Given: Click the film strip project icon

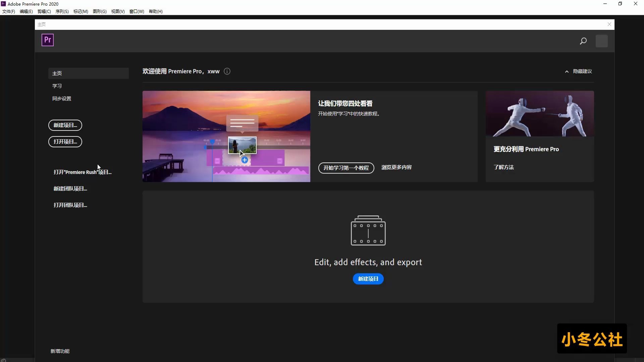Looking at the screenshot, I should [x=368, y=231].
